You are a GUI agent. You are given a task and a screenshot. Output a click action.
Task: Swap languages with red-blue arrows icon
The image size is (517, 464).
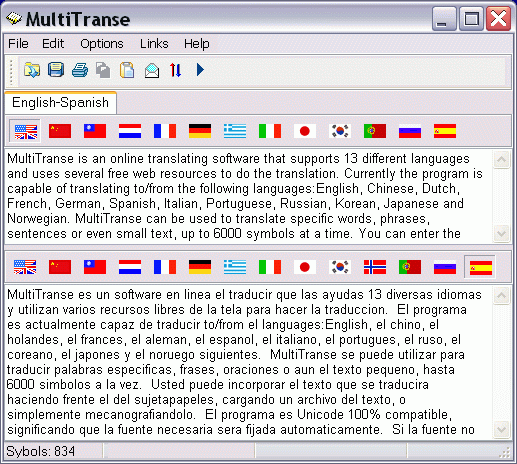176,70
